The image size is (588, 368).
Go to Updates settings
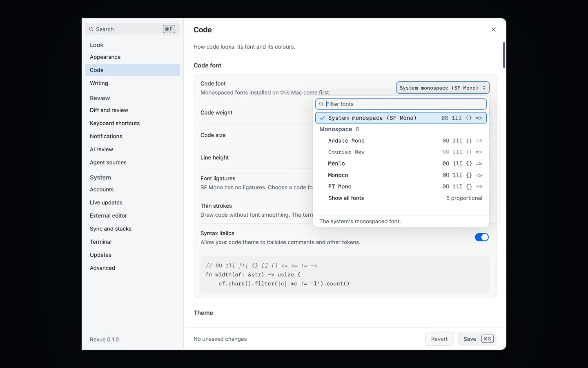tap(132, 255)
